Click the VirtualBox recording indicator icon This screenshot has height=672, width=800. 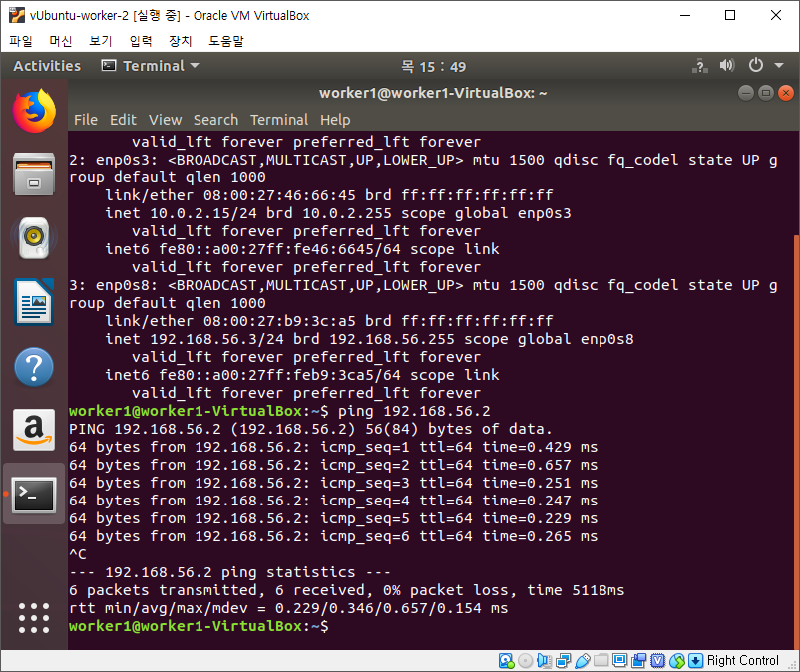point(638,661)
